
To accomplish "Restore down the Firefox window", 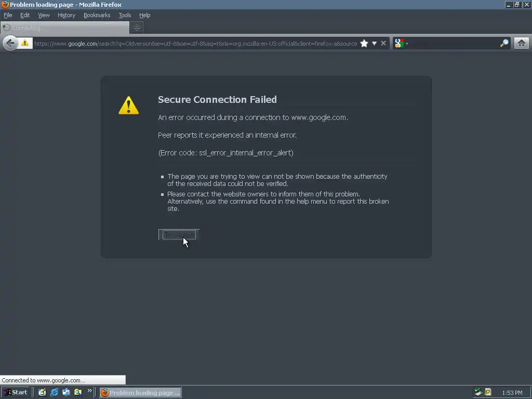I will [x=517, y=4].
